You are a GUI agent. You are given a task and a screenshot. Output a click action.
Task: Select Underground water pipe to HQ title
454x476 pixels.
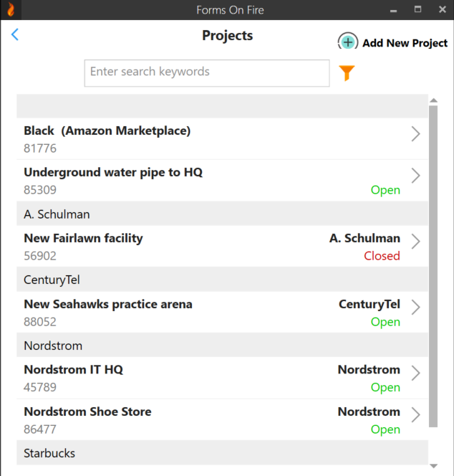pyautogui.click(x=113, y=173)
